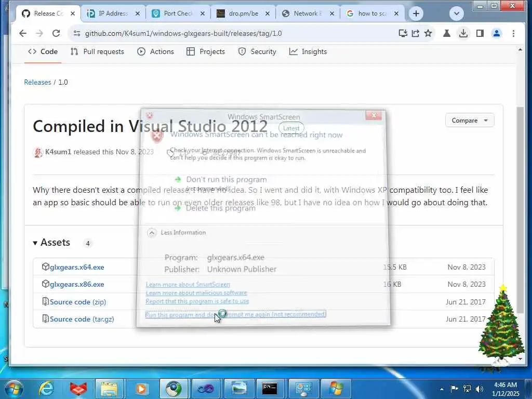Switch to the Port Check tab
Image resolution: width=532 pixels, height=399 pixels.
178,14
